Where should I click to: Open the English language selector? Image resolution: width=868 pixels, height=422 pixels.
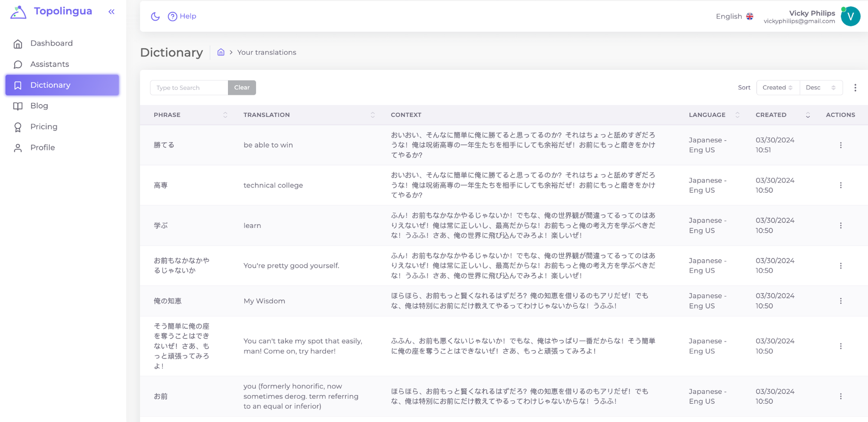[x=734, y=16]
